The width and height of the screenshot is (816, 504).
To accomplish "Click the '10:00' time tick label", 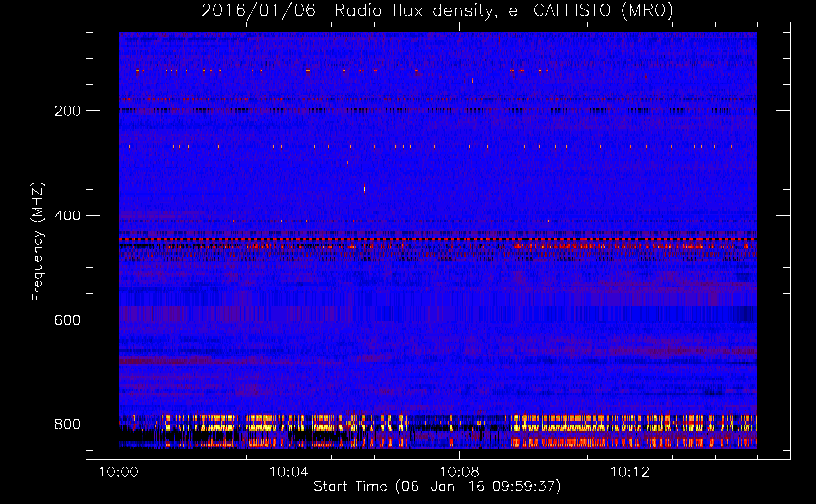I will point(119,472).
